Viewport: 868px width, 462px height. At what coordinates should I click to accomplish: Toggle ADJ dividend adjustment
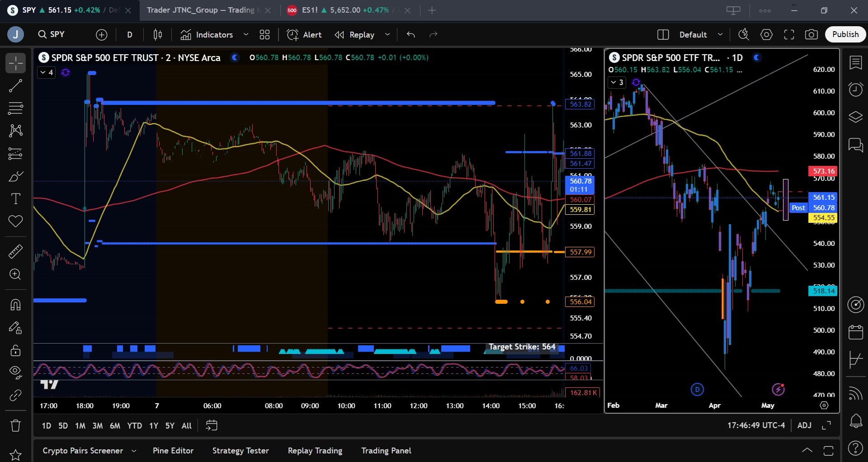tap(804, 425)
